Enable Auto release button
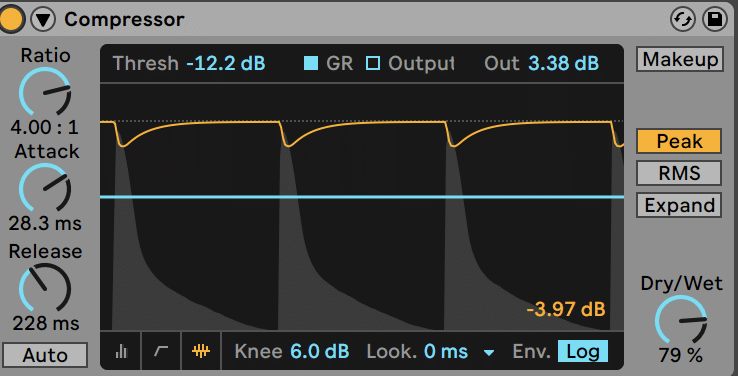The width and height of the screenshot is (738, 376). pos(45,355)
